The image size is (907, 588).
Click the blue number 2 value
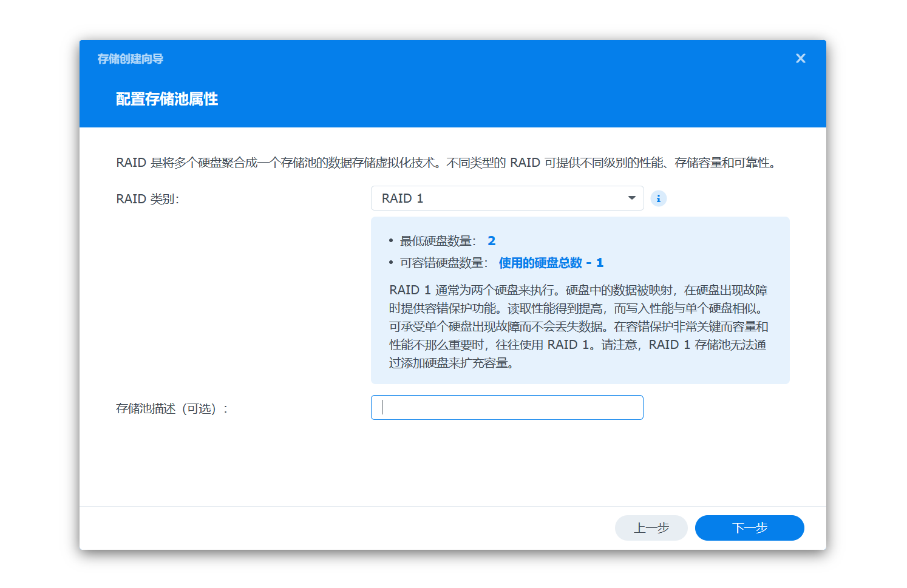492,241
